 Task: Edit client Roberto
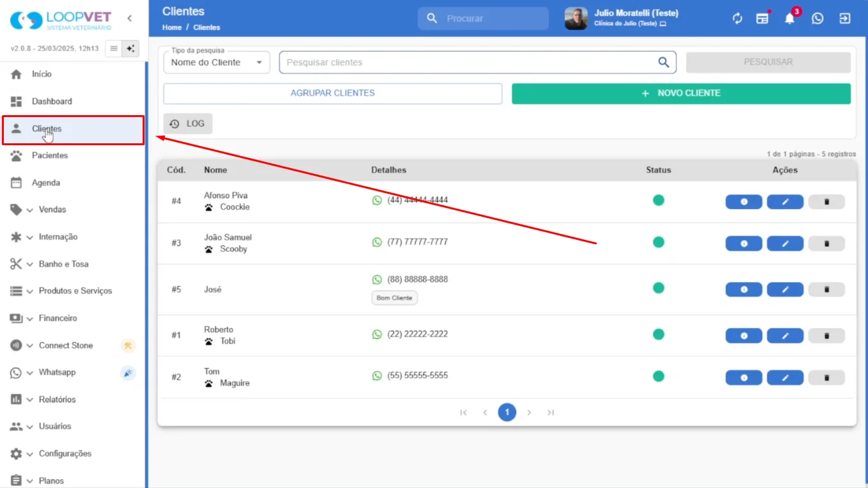pyautogui.click(x=785, y=336)
